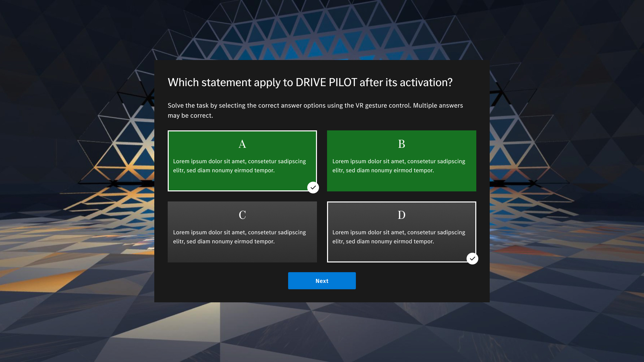Screen dimensions: 644x362
Task: Click the Next button
Action: point(322,281)
